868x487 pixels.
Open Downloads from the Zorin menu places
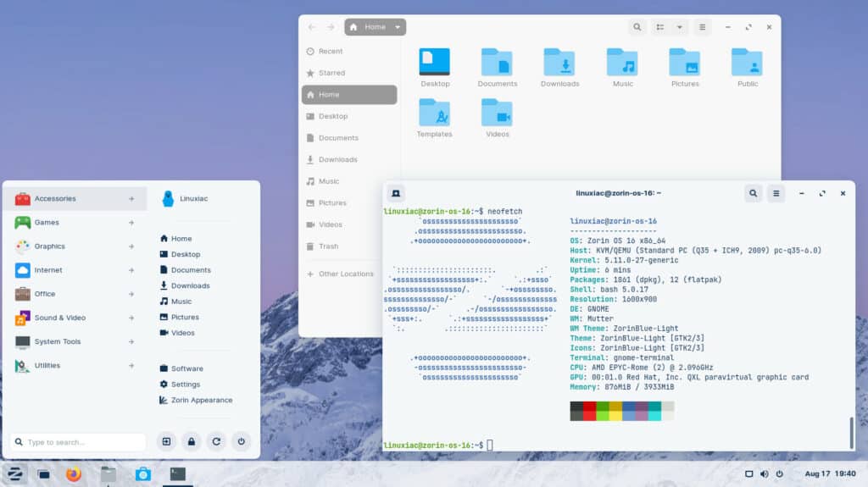(185, 285)
